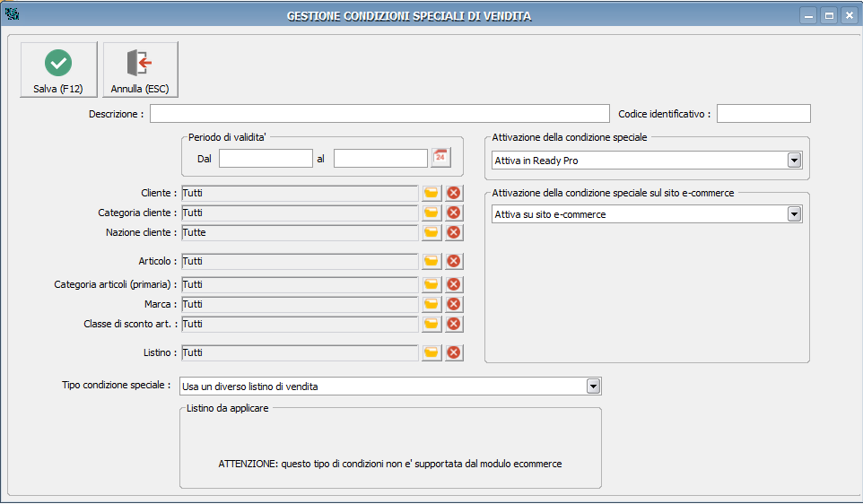The image size is (863, 504).
Task: Clear Classe di sconto art. with red X
Action: pyautogui.click(x=454, y=324)
